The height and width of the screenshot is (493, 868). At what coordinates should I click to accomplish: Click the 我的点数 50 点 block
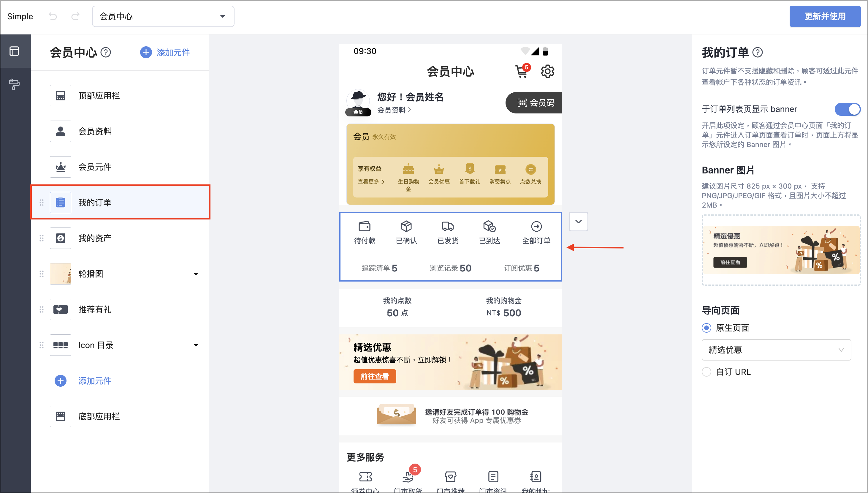click(x=397, y=307)
